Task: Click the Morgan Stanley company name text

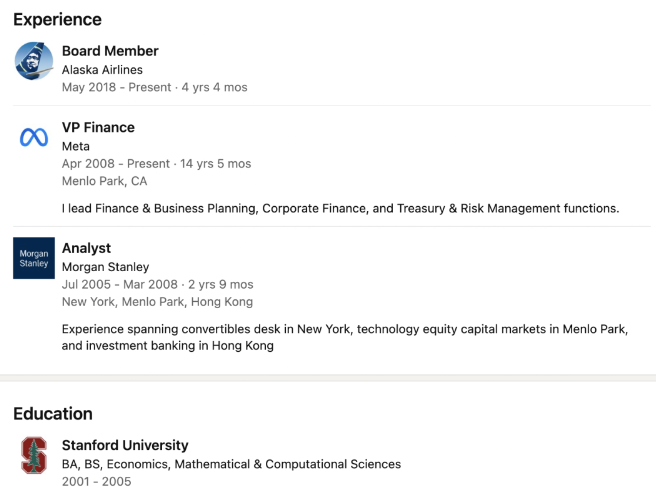Action: point(105,267)
